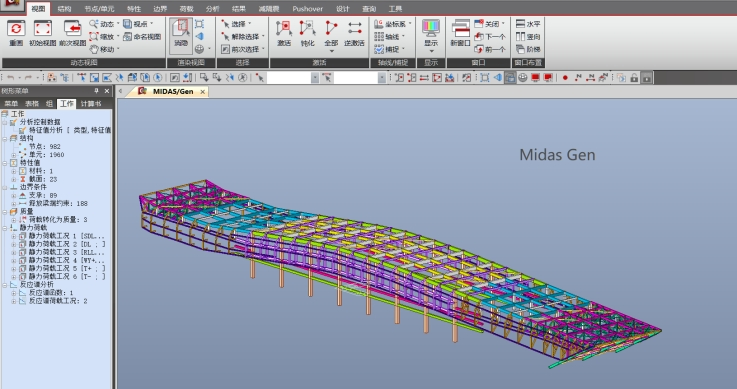Switch to 表格 tab in tree panel

32,103
